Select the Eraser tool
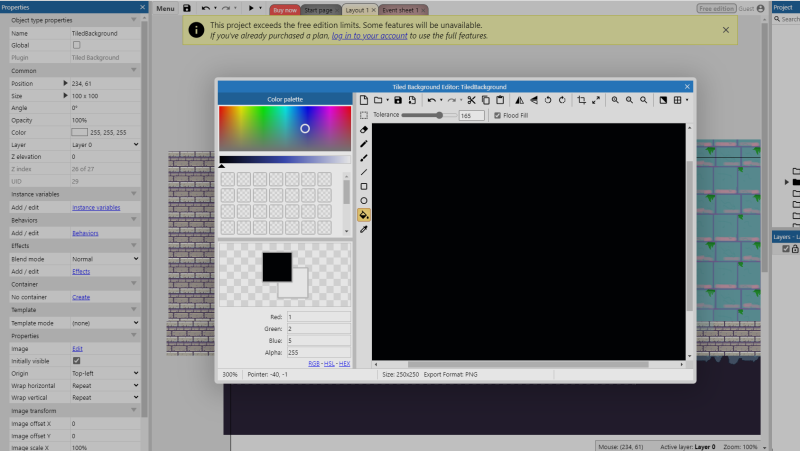 point(364,130)
